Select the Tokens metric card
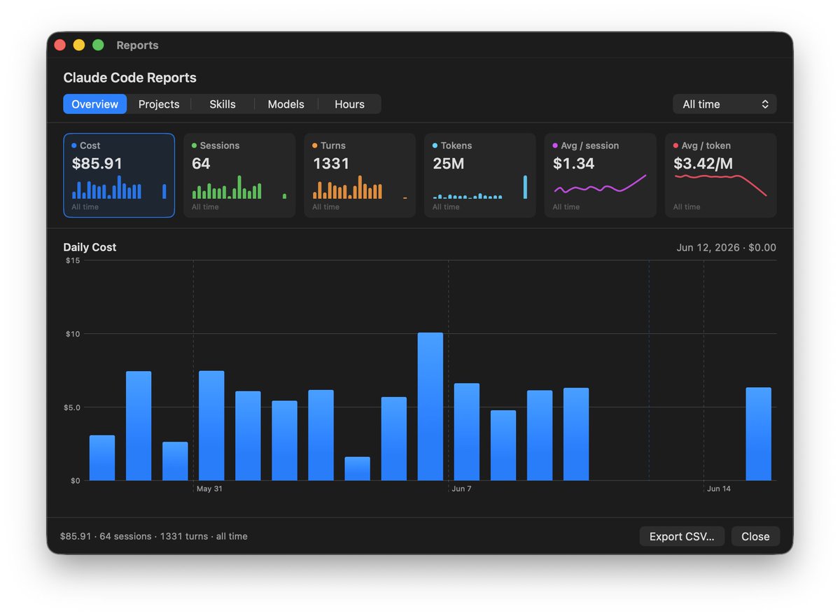The image size is (840, 616). [x=480, y=175]
